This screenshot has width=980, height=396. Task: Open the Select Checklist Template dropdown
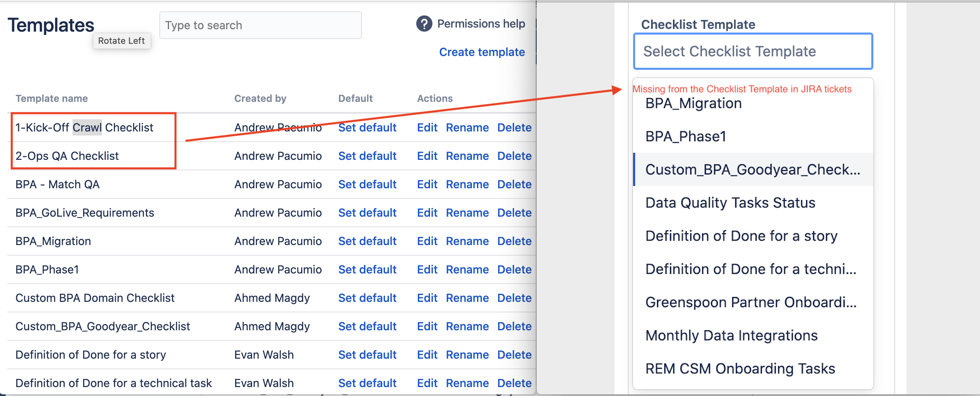752,51
